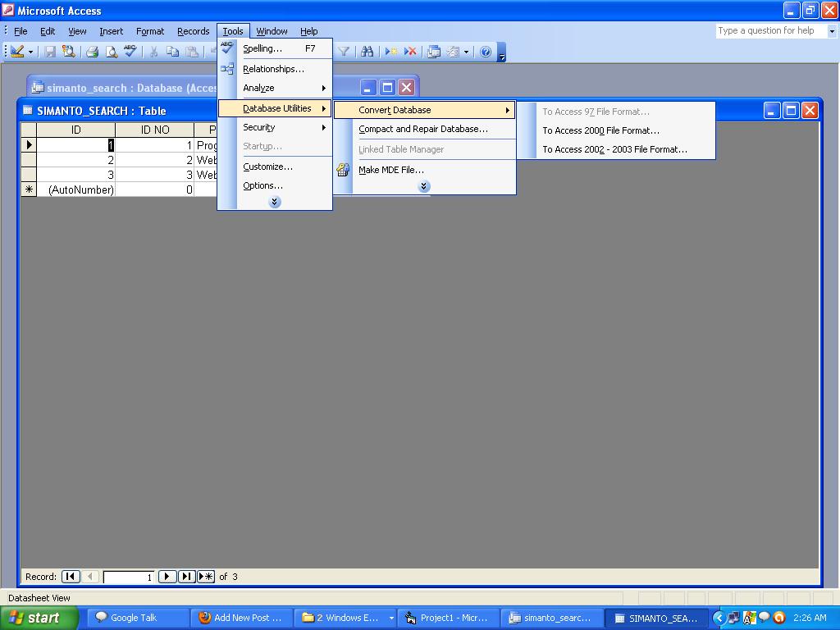This screenshot has height=630, width=840.
Task: Open the Format menu
Action: point(150,31)
